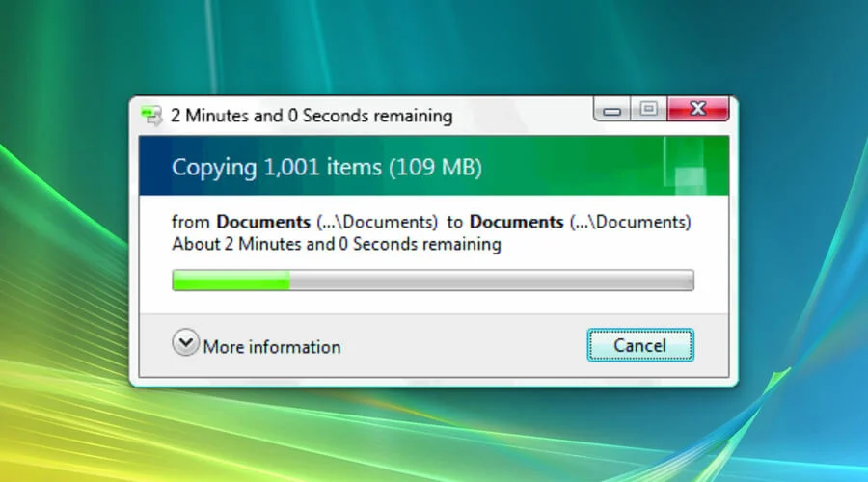This screenshot has width=868, height=482.
Task: Click the title bar text 2 Minutes remaining
Action: [312, 116]
